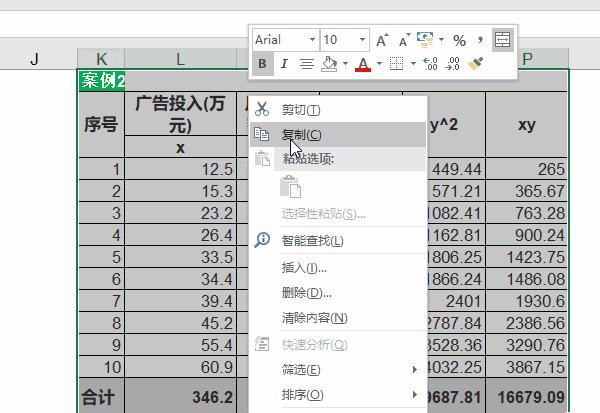Click the paste option clipboard button

pyautogui.click(x=290, y=186)
